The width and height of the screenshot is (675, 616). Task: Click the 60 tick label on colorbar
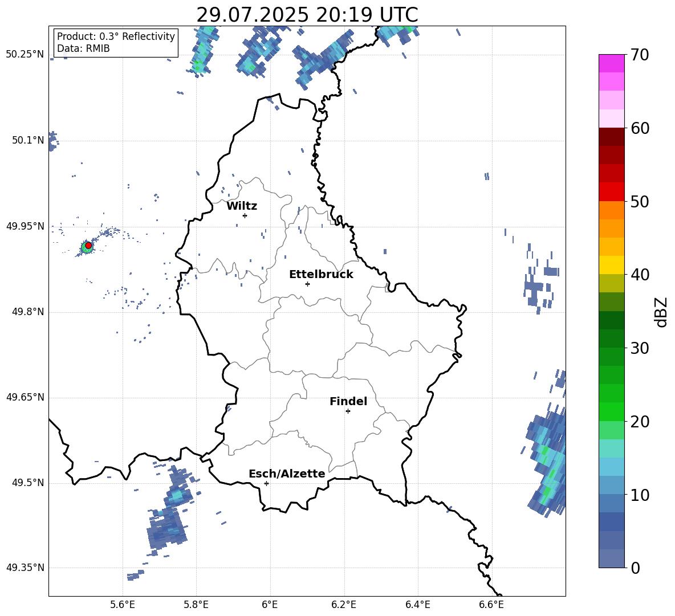(640, 128)
